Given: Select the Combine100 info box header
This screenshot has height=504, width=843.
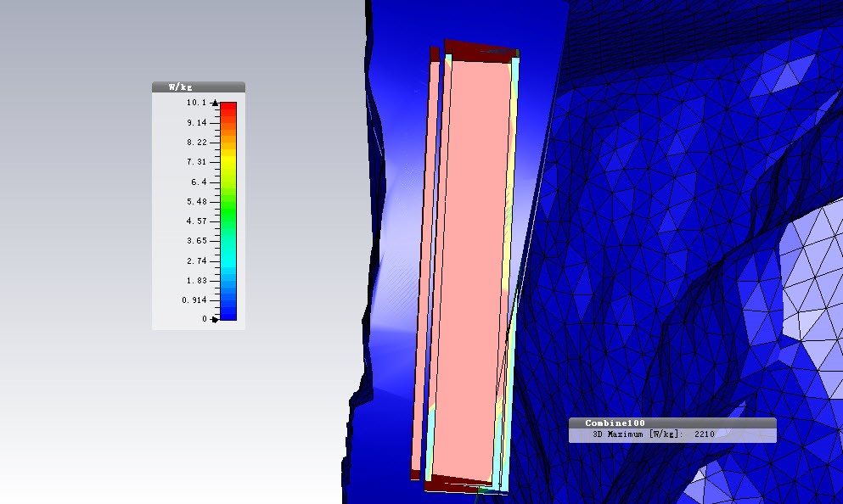Looking at the screenshot, I should point(672,423).
